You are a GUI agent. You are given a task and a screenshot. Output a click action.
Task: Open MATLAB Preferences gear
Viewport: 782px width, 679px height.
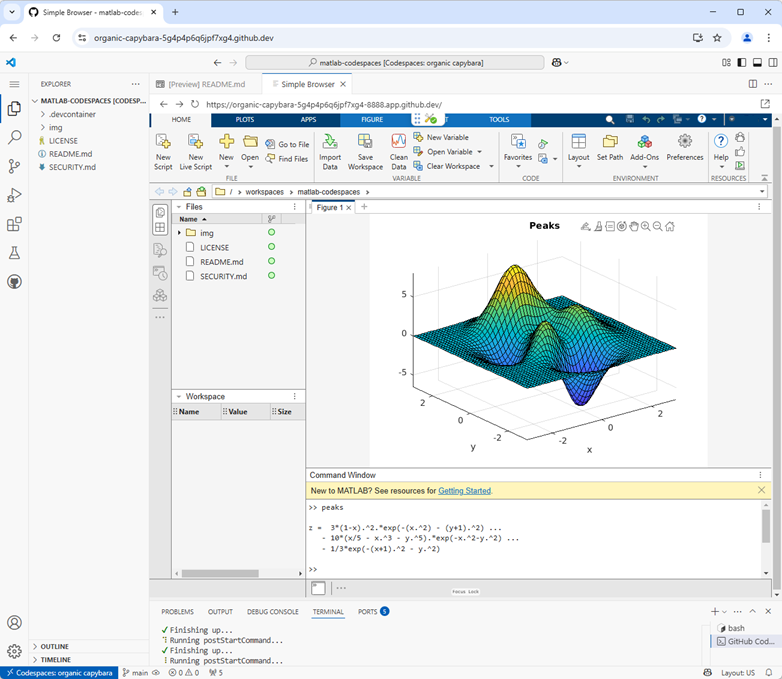[x=685, y=142]
